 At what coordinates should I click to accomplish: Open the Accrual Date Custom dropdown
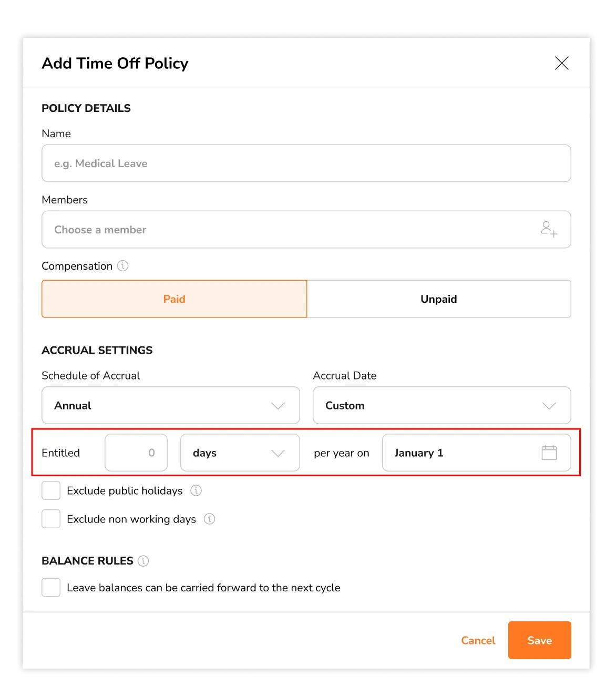click(442, 405)
